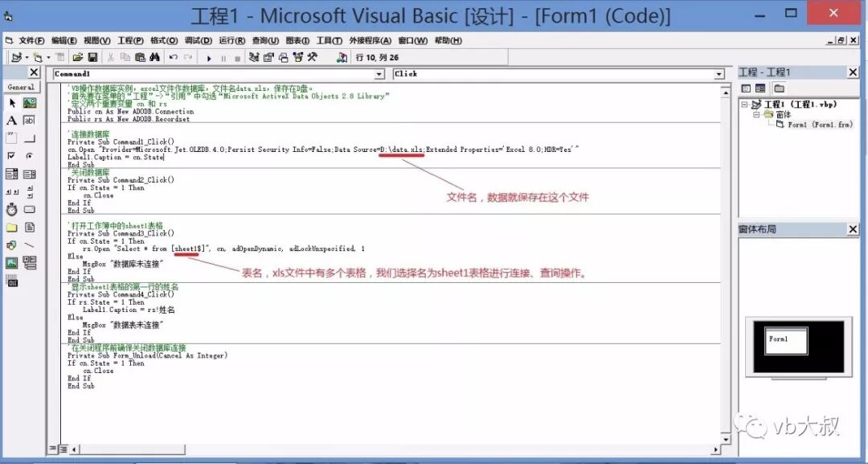Close the 窗体布局 panel
This screenshot has height=464, width=868.
853,229
